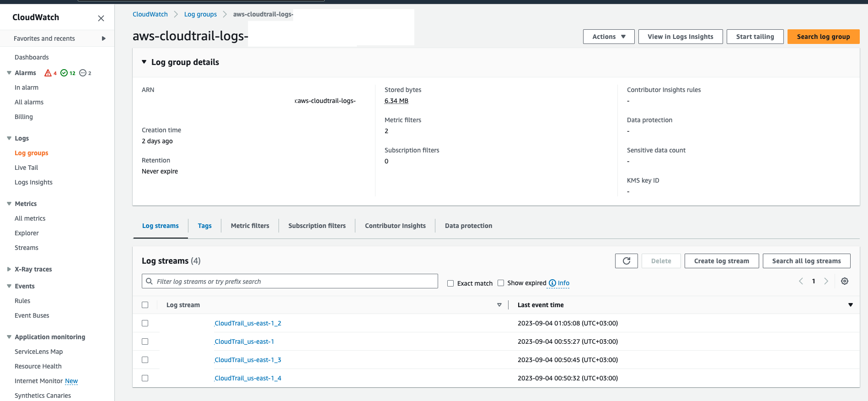The width and height of the screenshot is (868, 401).
Task: Click the Info icon beside Show expired
Action: tap(552, 283)
